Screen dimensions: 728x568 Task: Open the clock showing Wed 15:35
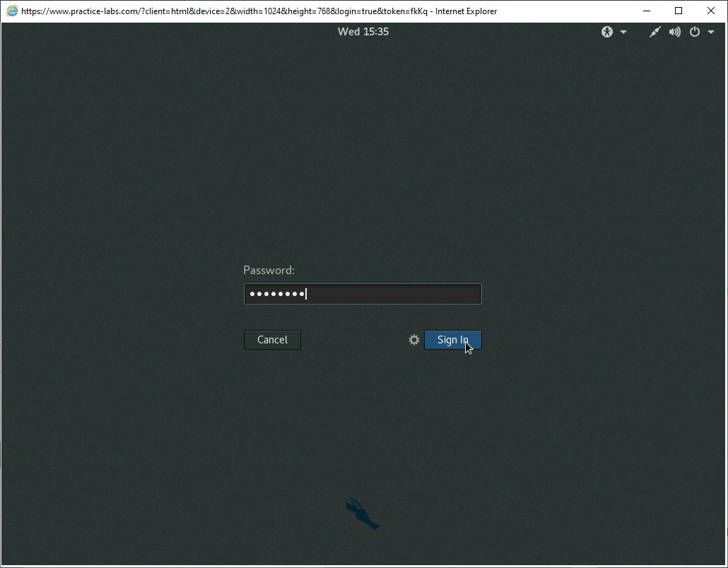(x=363, y=32)
